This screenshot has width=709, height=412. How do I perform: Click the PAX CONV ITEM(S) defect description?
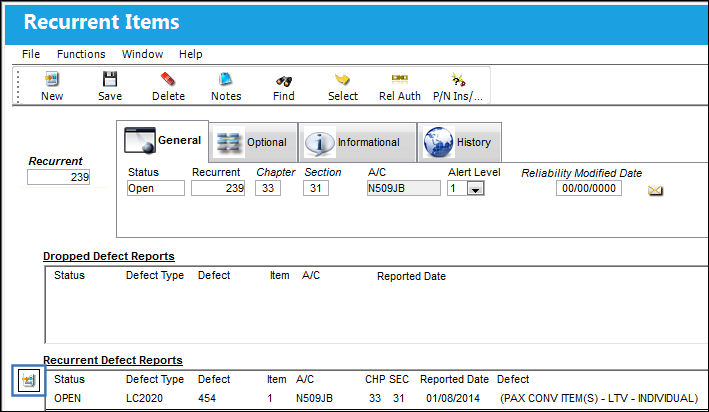[x=599, y=398]
